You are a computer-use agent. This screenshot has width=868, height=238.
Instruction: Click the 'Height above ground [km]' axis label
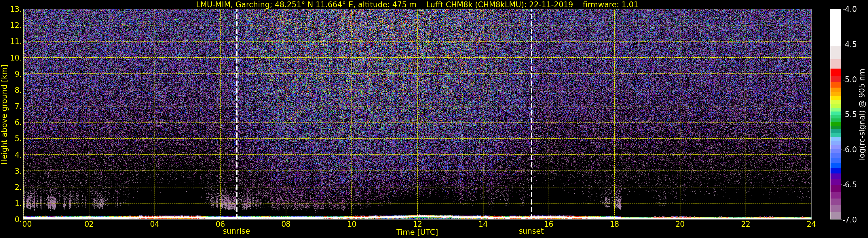pyautogui.click(x=4, y=114)
